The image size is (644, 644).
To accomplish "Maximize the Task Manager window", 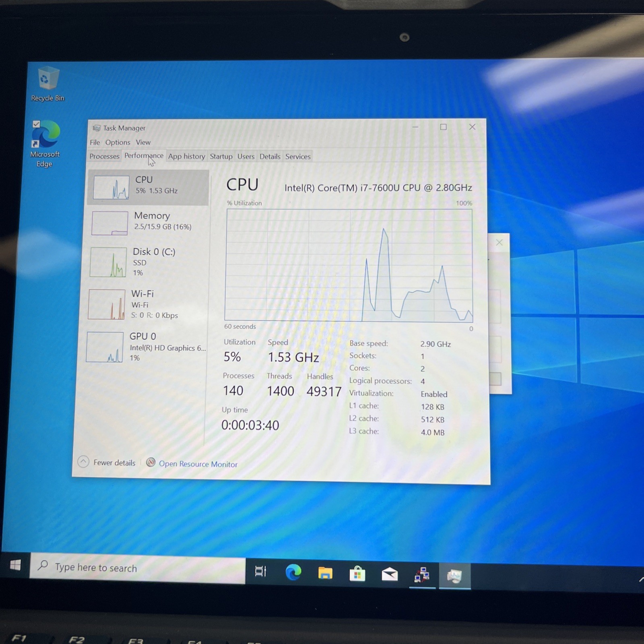I will [x=443, y=127].
